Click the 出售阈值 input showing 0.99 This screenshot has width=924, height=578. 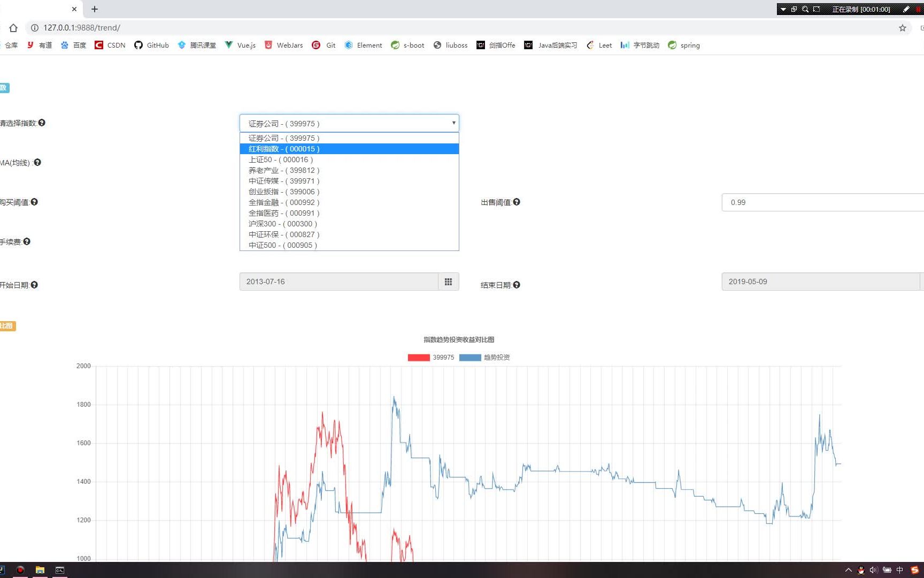tap(823, 202)
